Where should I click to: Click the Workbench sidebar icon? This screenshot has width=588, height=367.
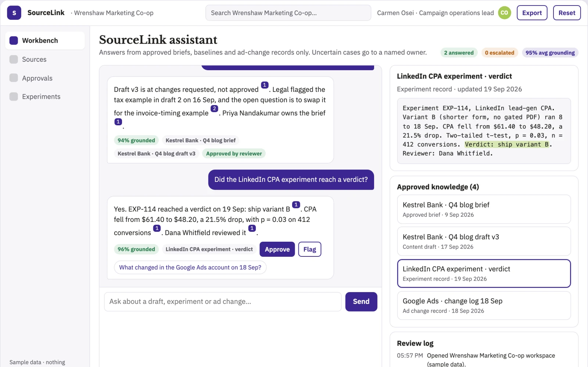click(14, 40)
